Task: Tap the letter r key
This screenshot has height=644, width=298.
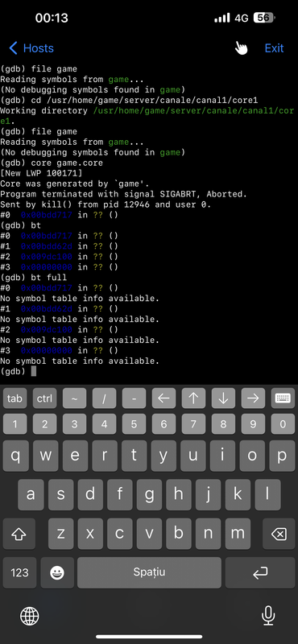Action: (105, 456)
